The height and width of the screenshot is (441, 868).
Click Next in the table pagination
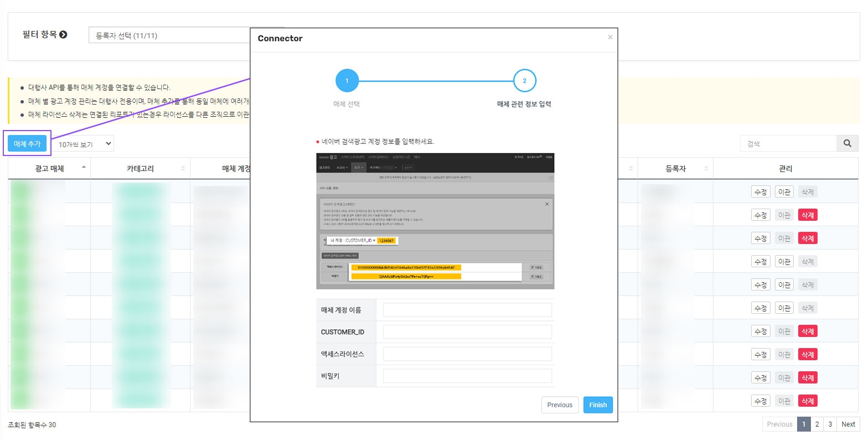point(848,424)
